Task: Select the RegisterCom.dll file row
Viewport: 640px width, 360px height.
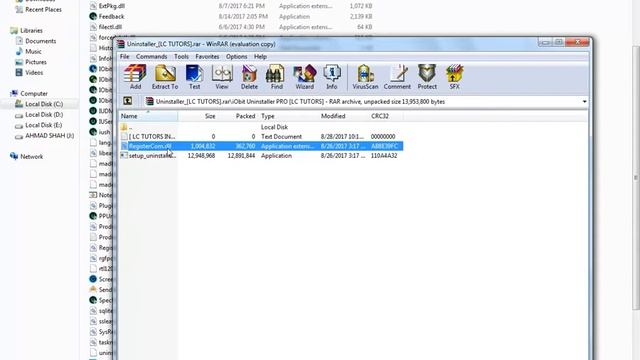Action: [x=261, y=146]
